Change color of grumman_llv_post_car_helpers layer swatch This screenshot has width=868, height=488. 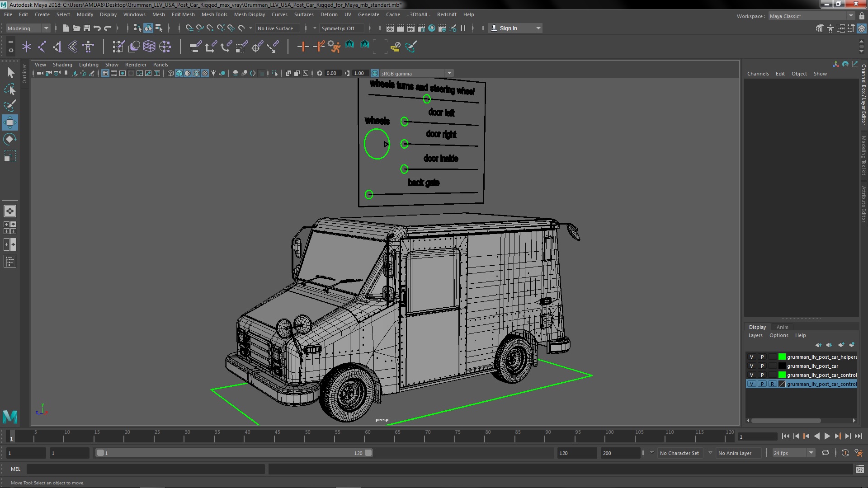click(782, 357)
